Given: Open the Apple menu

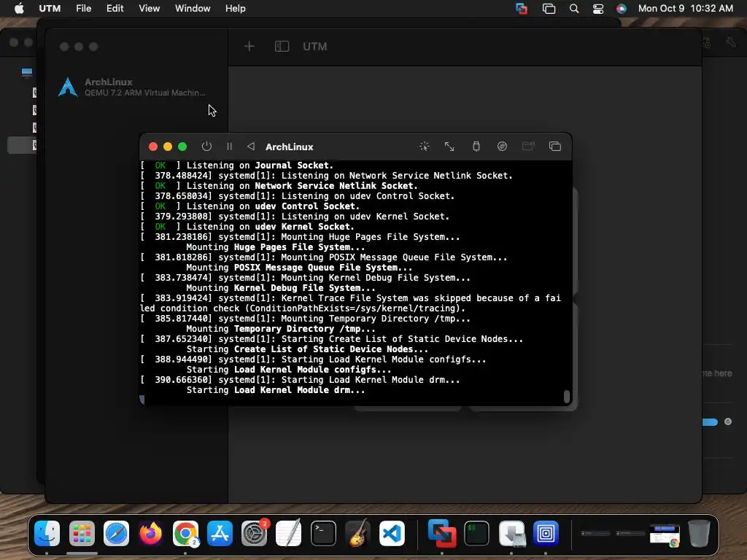Looking at the screenshot, I should pos(19,9).
